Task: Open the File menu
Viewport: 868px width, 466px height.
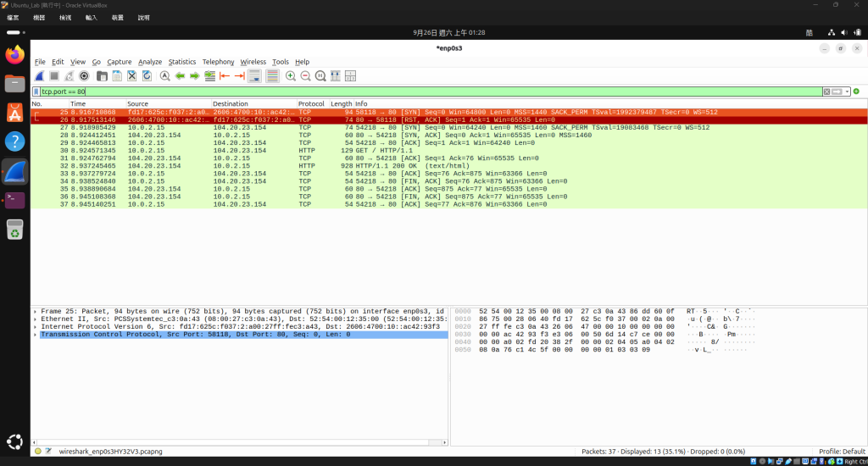Action: pyautogui.click(x=40, y=62)
